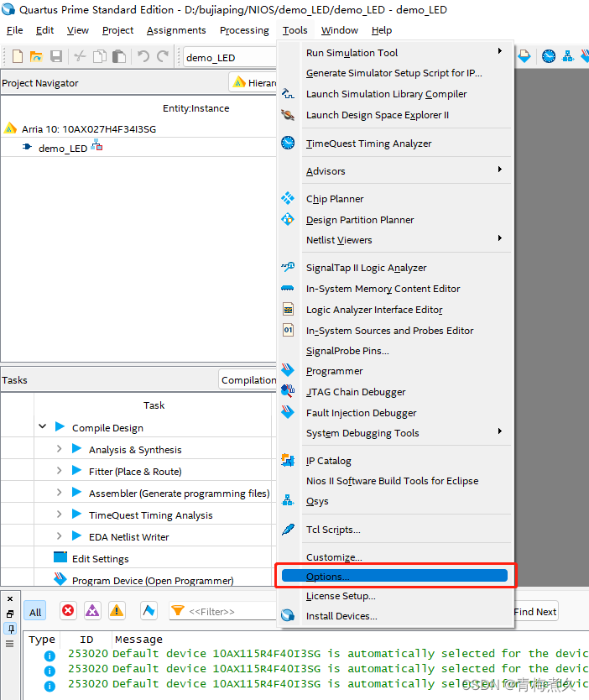The width and height of the screenshot is (589, 700).
Task: Open the demo_LED project combo box
Action: tap(230, 58)
